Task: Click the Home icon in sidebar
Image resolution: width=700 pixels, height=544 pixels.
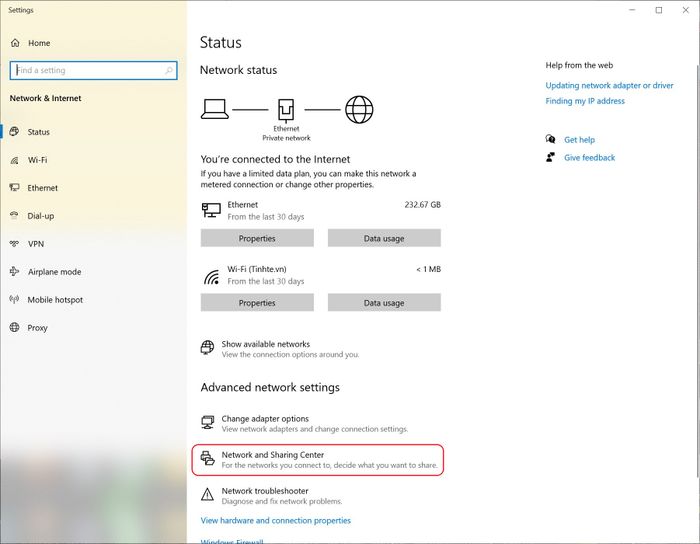Action: tap(15, 43)
